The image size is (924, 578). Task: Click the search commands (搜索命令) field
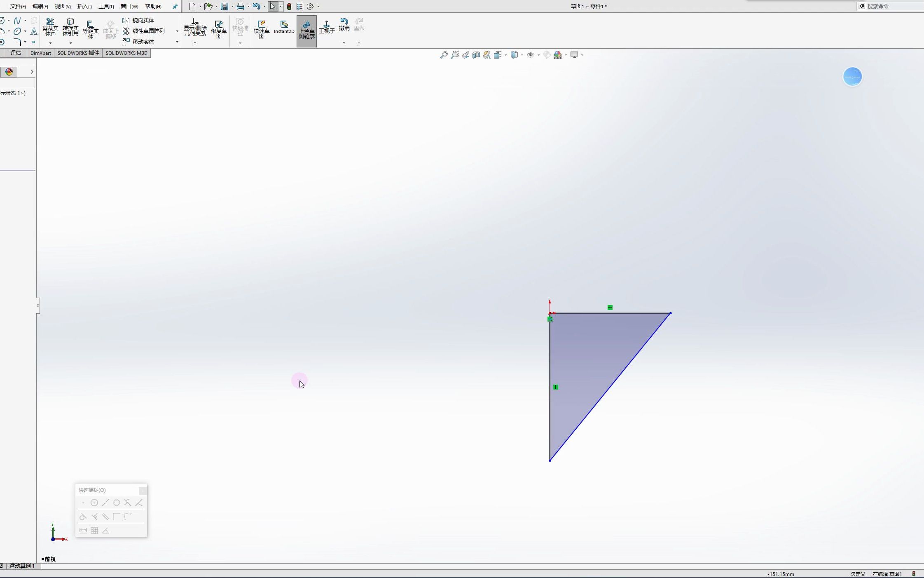tap(890, 6)
